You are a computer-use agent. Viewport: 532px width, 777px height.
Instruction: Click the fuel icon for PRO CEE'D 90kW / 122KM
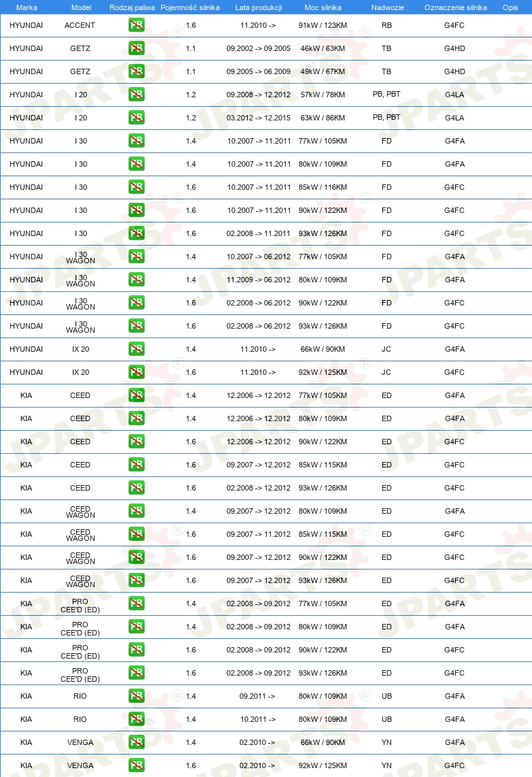tap(136, 649)
